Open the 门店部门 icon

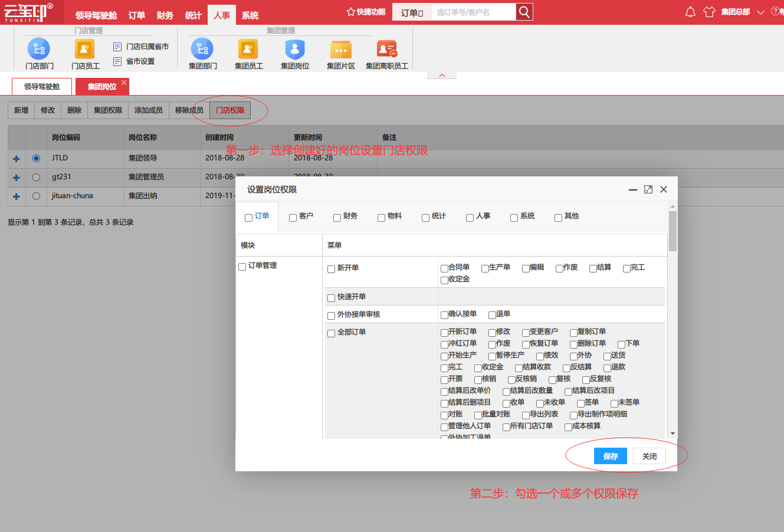pos(39,49)
